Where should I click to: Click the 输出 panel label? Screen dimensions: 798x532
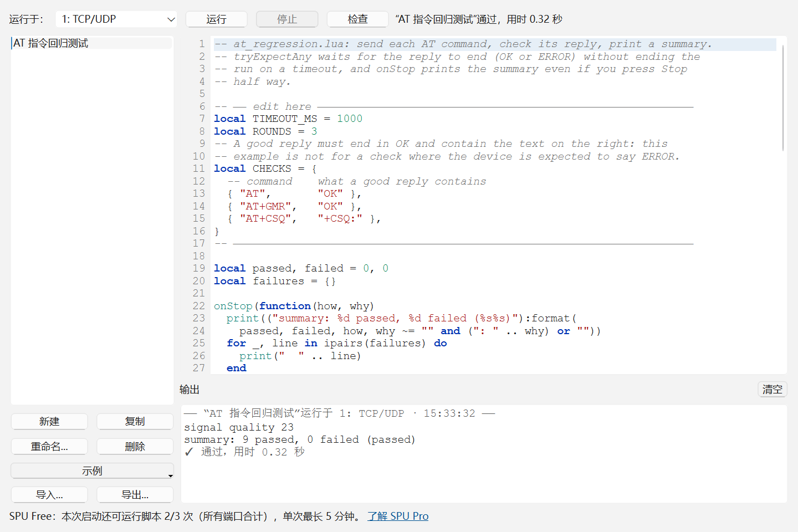coord(190,390)
